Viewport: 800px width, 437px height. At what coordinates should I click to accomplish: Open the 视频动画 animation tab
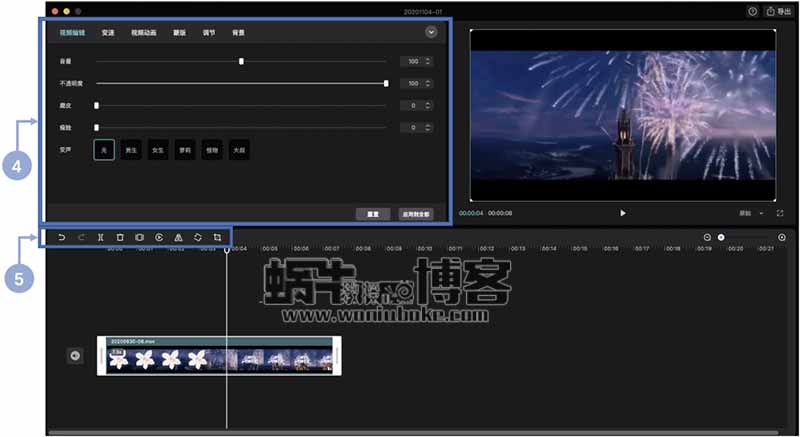tap(143, 33)
